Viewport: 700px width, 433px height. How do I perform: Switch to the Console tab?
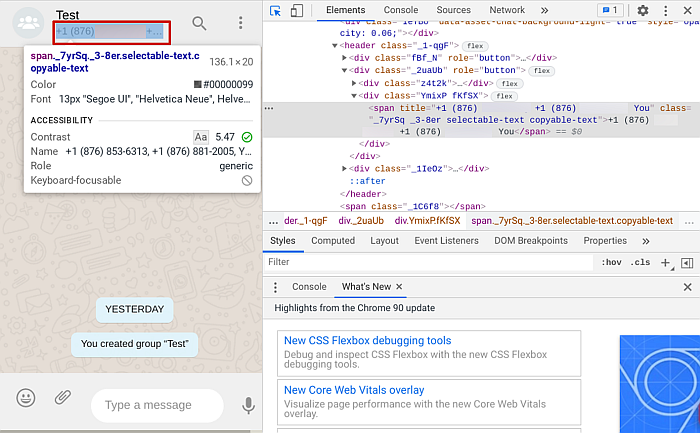[x=401, y=10]
